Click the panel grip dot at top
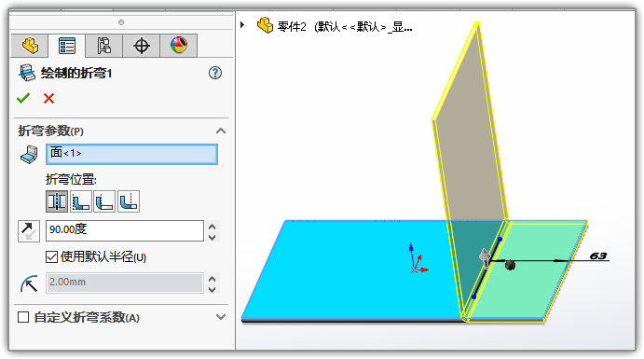 tap(121, 22)
